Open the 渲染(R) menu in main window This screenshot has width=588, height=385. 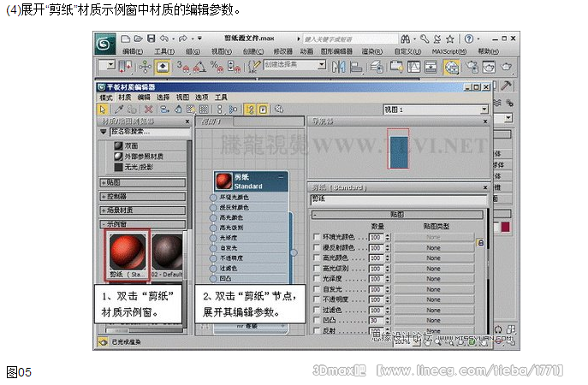[x=372, y=51]
